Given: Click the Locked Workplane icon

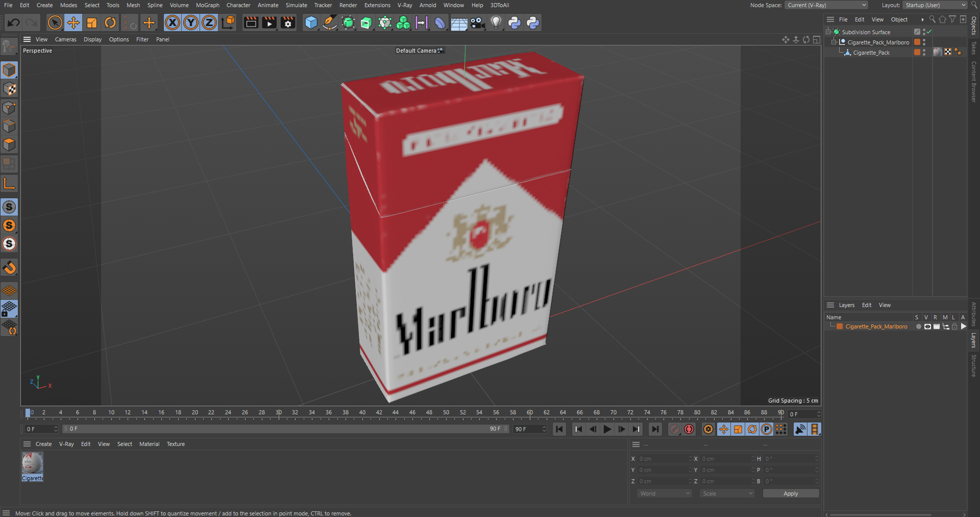Looking at the screenshot, I should 9,309.
